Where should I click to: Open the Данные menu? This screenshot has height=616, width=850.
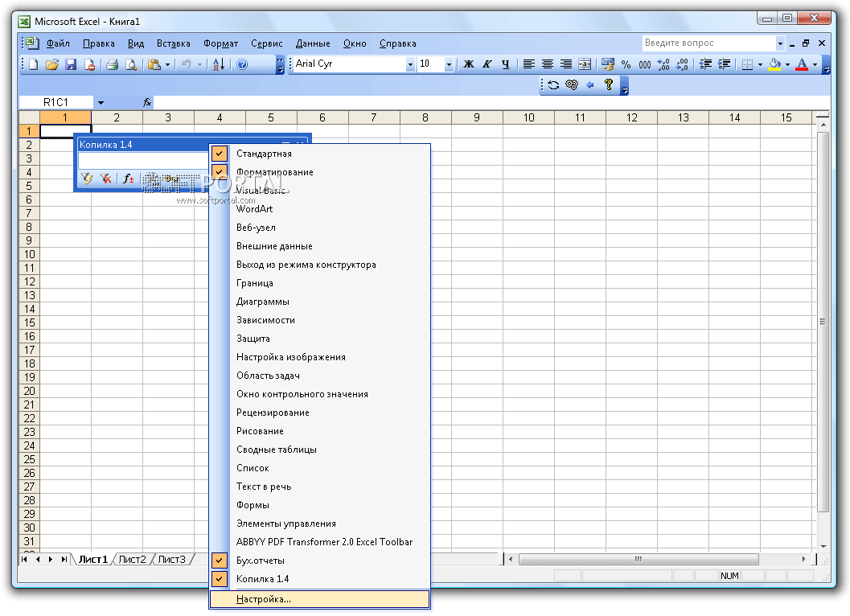coord(313,43)
